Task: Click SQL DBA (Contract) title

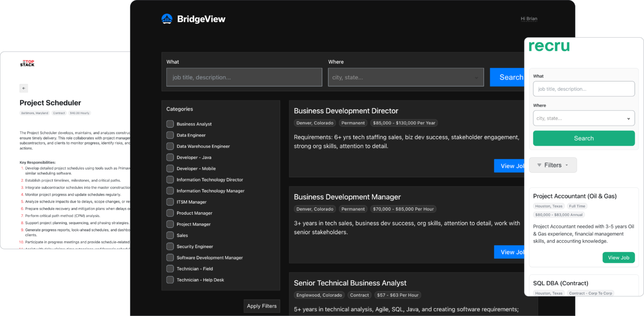Action: [x=560, y=283]
